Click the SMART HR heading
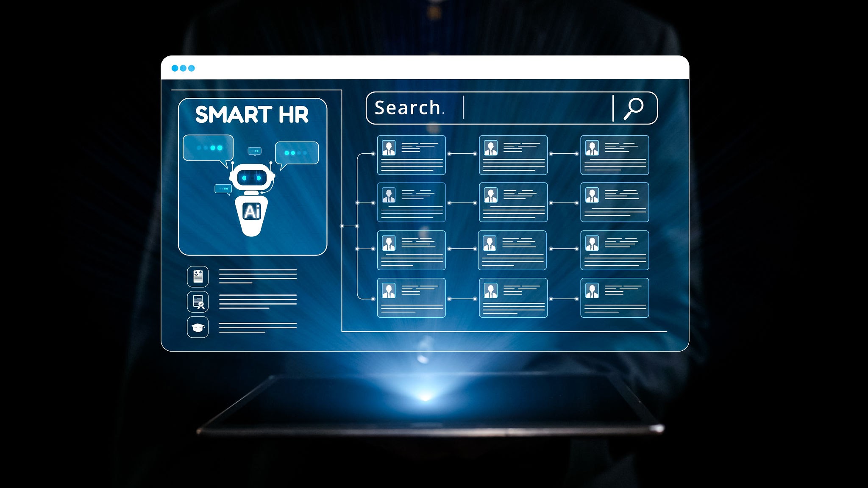 pos(252,115)
